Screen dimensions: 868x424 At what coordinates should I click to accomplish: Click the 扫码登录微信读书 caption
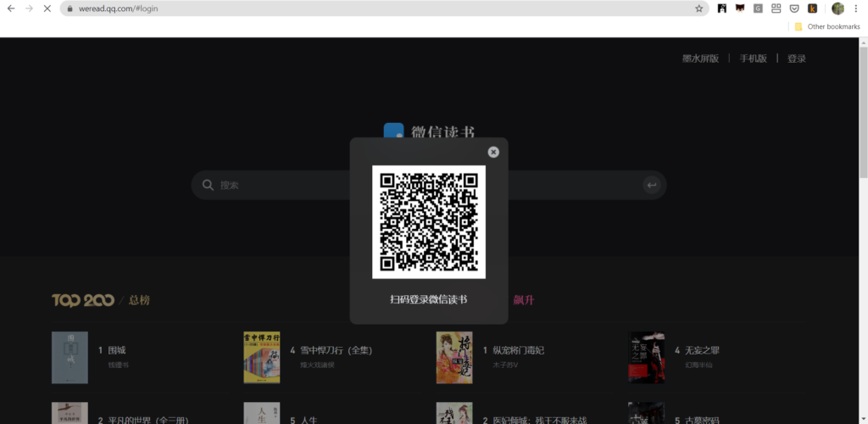[x=428, y=299]
